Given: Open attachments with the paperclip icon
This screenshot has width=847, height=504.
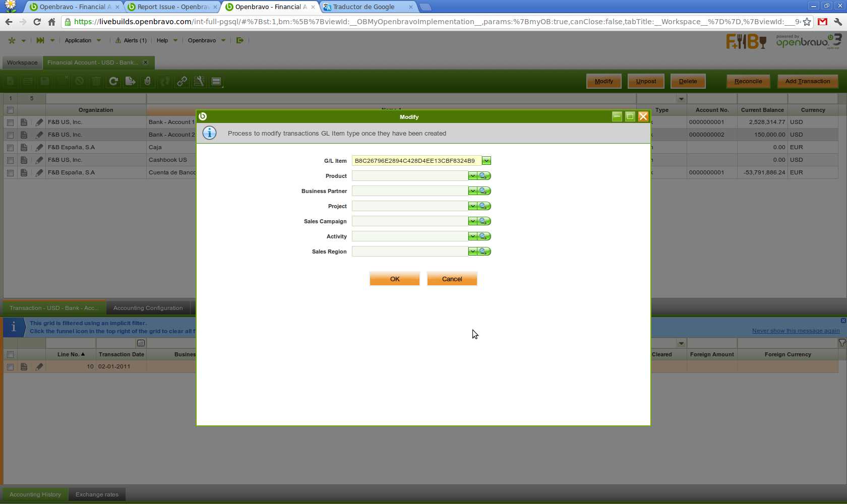Looking at the screenshot, I should (x=148, y=81).
